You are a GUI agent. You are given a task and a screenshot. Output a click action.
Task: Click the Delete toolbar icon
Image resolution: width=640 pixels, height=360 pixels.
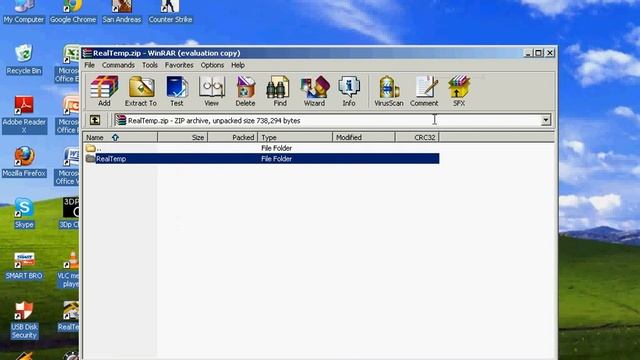point(245,91)
